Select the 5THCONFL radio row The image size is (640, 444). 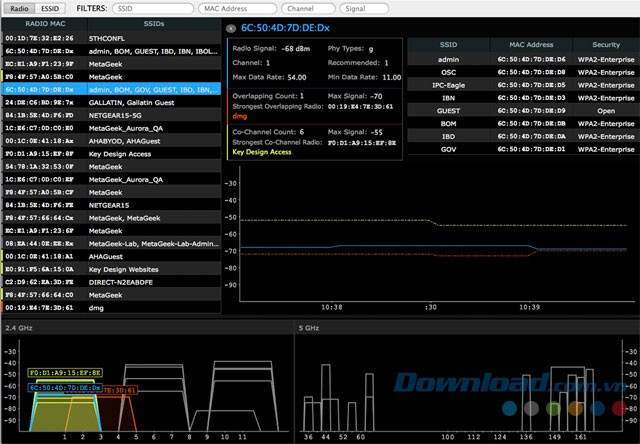[x=110, y=35]
